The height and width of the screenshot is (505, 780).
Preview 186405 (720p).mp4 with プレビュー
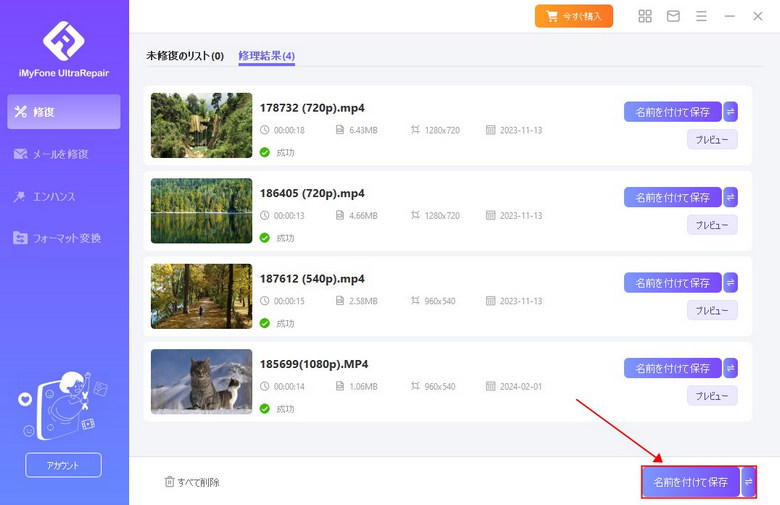click(712, 225)
